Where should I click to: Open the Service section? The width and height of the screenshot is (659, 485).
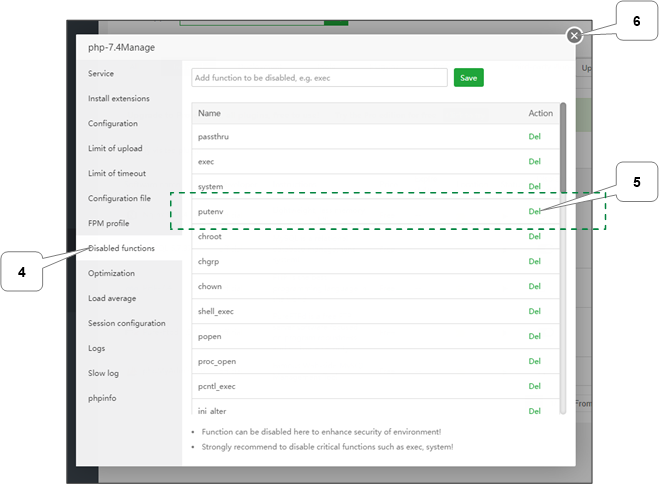(x=101, y=74)
